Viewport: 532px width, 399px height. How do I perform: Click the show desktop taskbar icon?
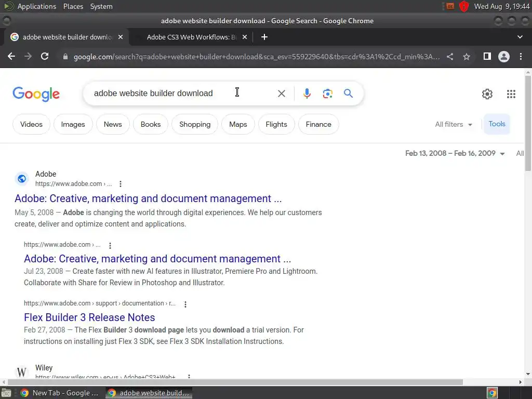click(6, 393)
